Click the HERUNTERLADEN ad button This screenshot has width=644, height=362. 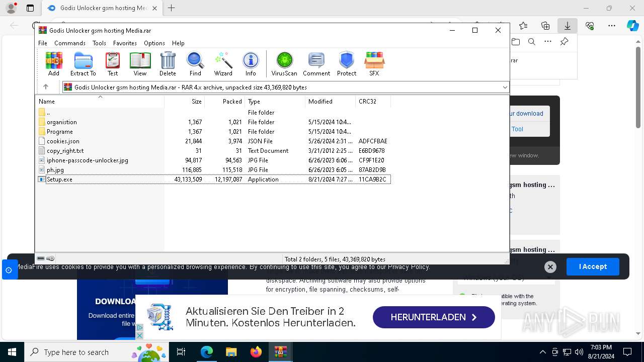pyautogui.click(x=434, y=317)
